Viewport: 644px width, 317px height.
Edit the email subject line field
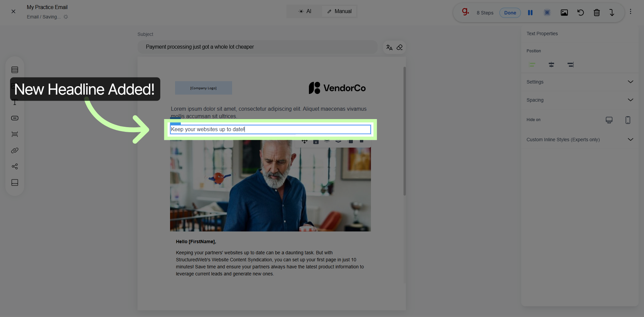tap(257, 47)
